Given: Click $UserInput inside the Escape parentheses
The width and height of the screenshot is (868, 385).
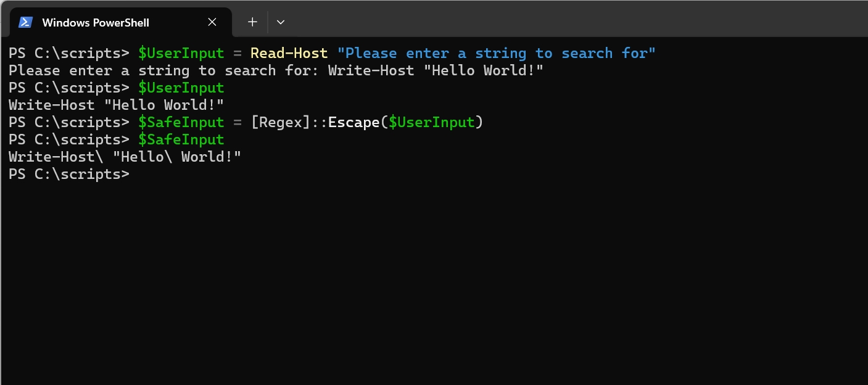Looking at the screenshot, I should pyautogui.click(x=432, y=122).
